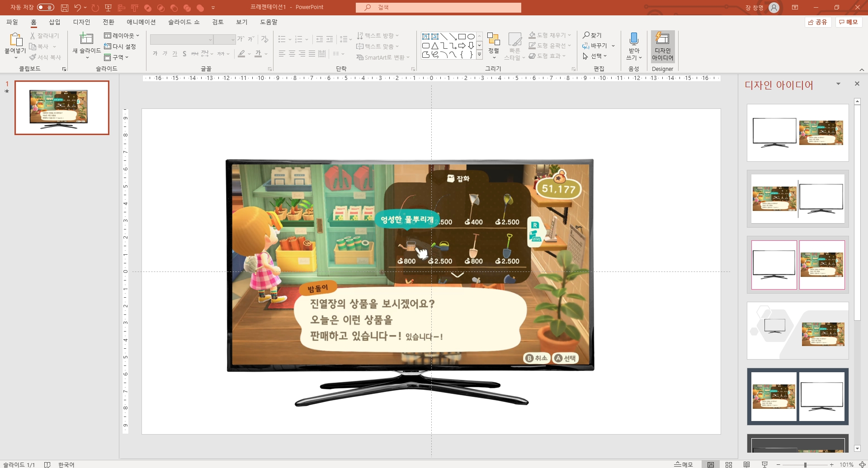Start slideshow from quick access toolbar

[x=108, y=8]
